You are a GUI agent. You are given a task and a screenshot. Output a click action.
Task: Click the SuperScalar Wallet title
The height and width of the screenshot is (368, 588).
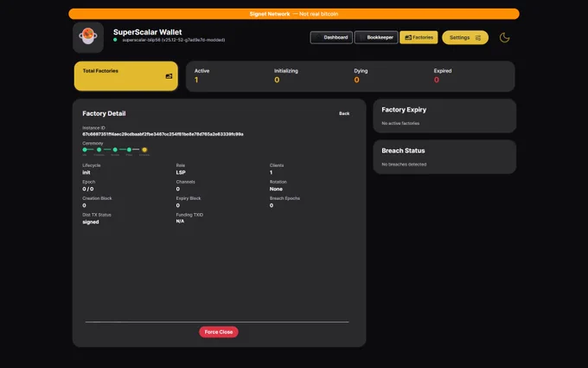pyautogui.click(x=147, y=32)
